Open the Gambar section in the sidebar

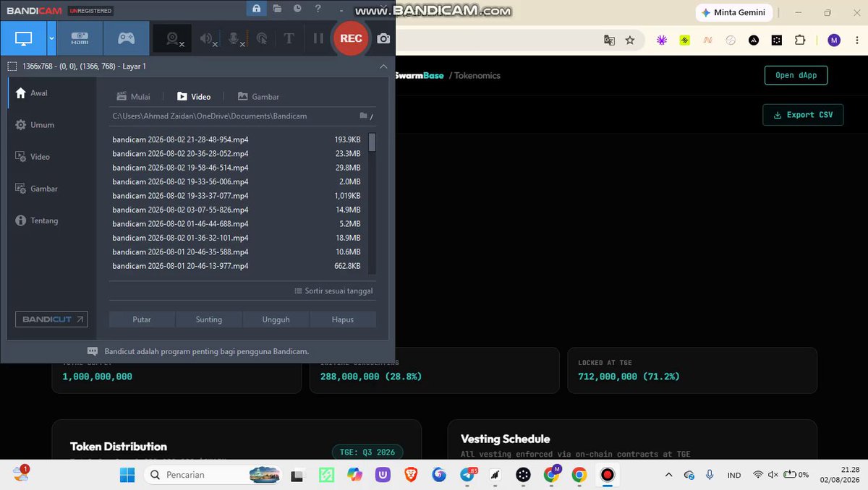(x=52, y=189)
